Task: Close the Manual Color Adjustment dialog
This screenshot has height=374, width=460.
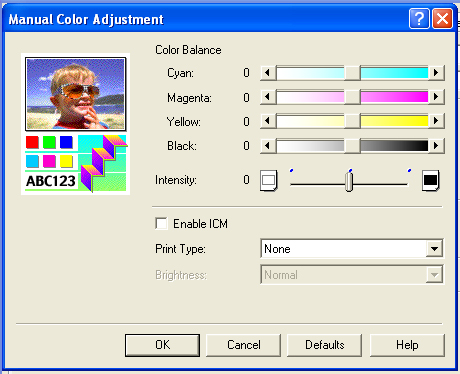Action: [442, 19]
